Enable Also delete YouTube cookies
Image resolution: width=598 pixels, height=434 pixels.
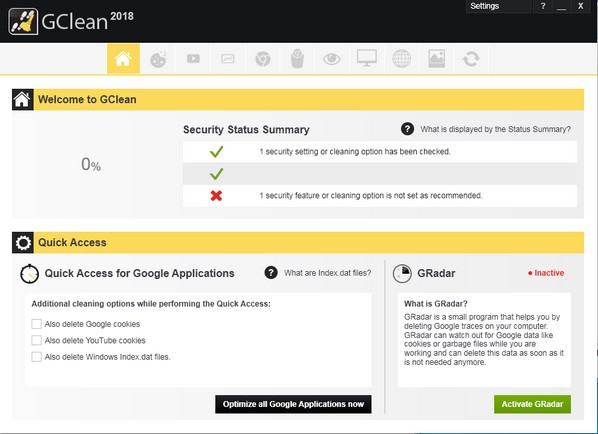37,340
